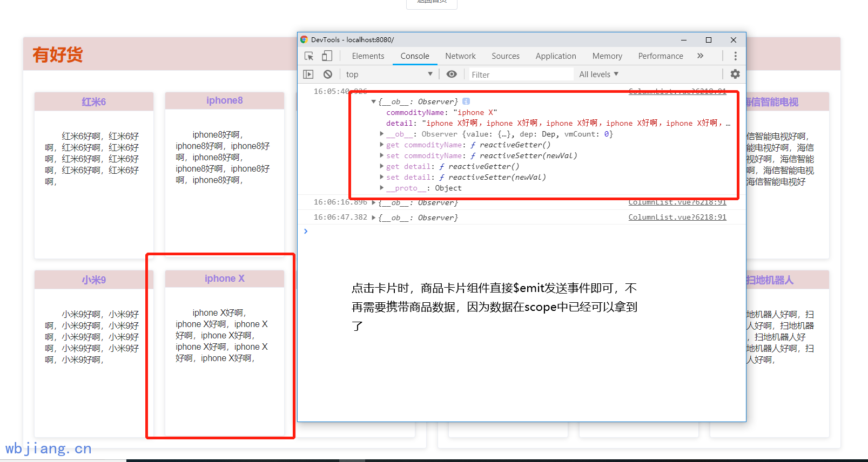The height and width of the screenshot is (462, 868).
Task: Click the 智能电视 card title
Action: [772, 102]
